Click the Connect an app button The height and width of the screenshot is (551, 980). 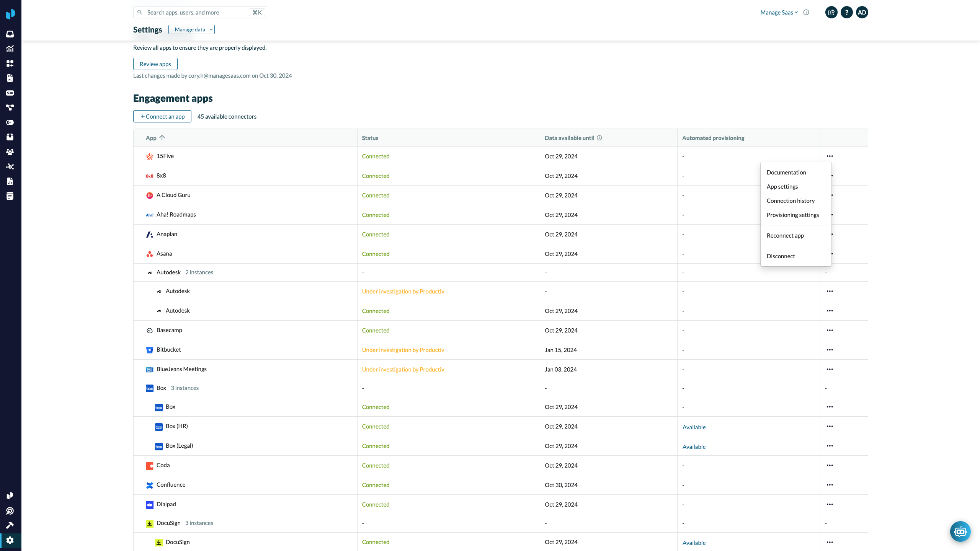(162, 116)
